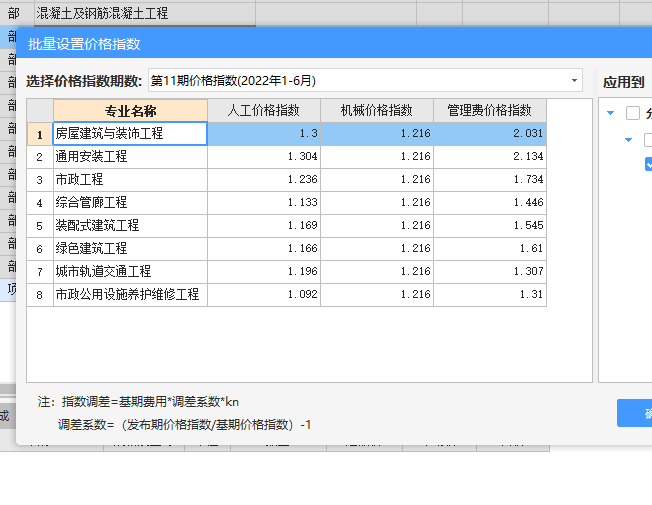Click the 专业名称 column header
The height and width of the screenshot is (505, 652).
[131, 111]
